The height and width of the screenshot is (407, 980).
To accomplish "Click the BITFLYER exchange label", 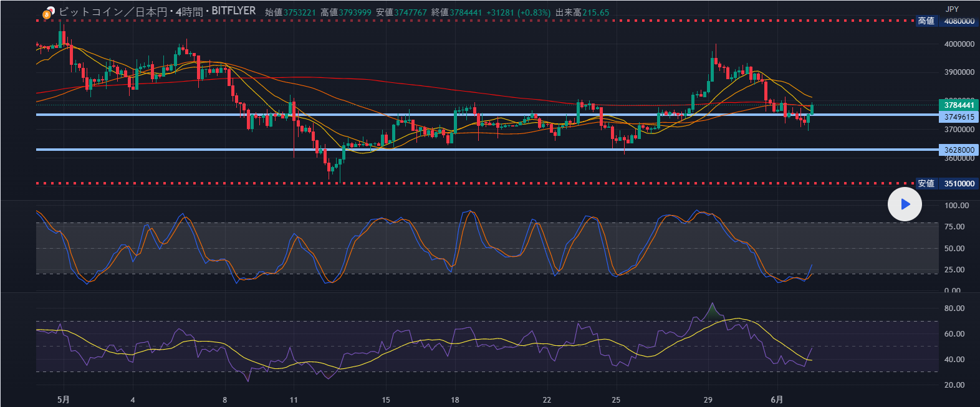I will pos(233,11).
